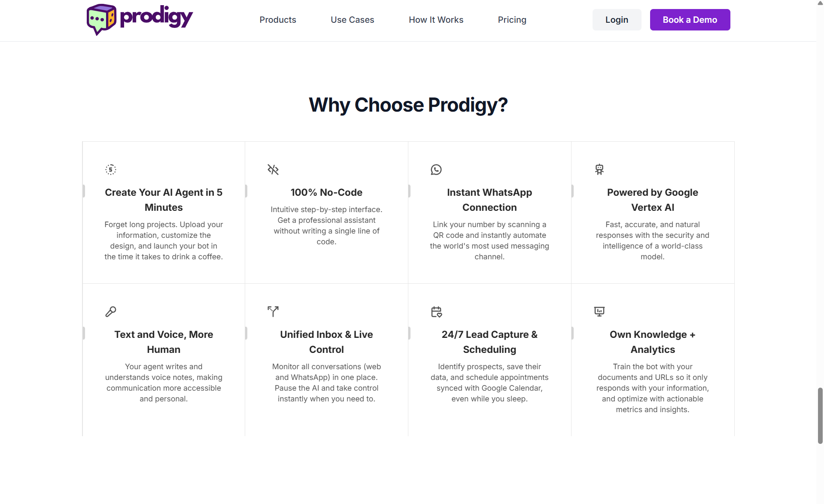This screenshot has height=504, width=824.
Task: Click the Login button
Action: pyautogui.click(x=617, y=19)
